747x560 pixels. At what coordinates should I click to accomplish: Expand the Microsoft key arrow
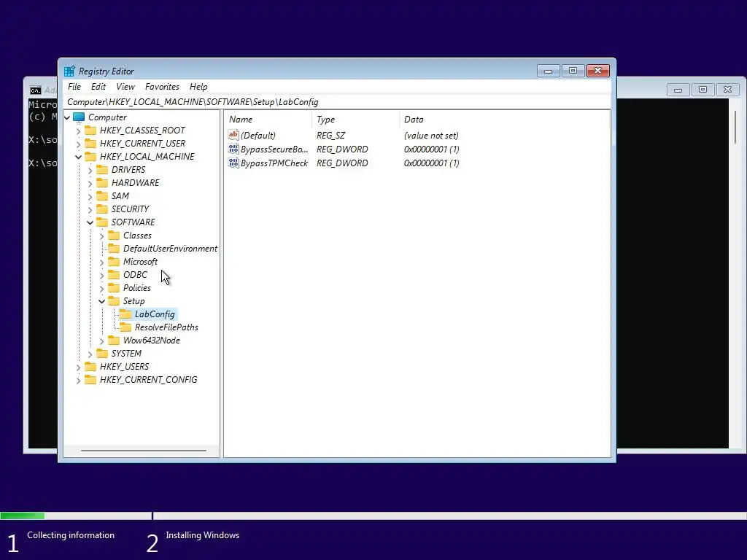point(101,262)
